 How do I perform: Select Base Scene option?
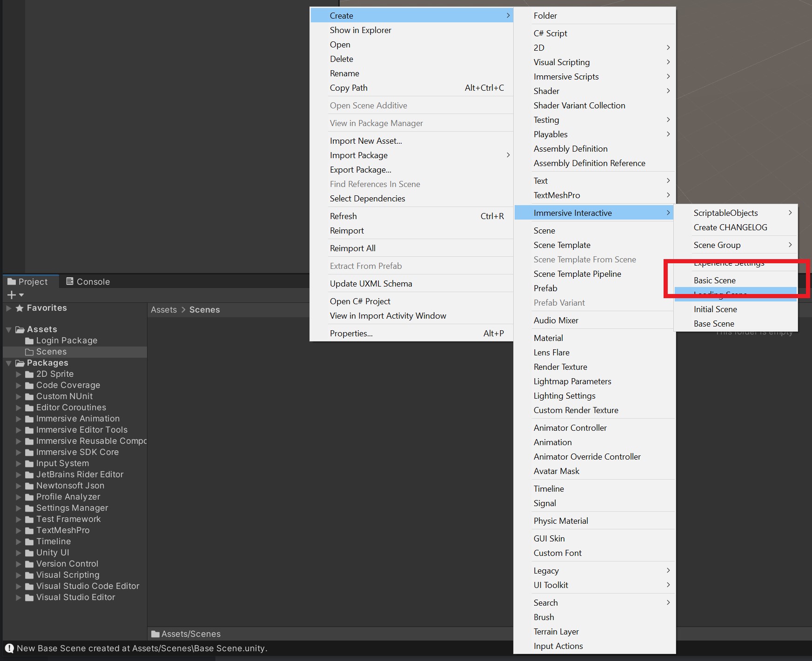click(x=736, y=324)
